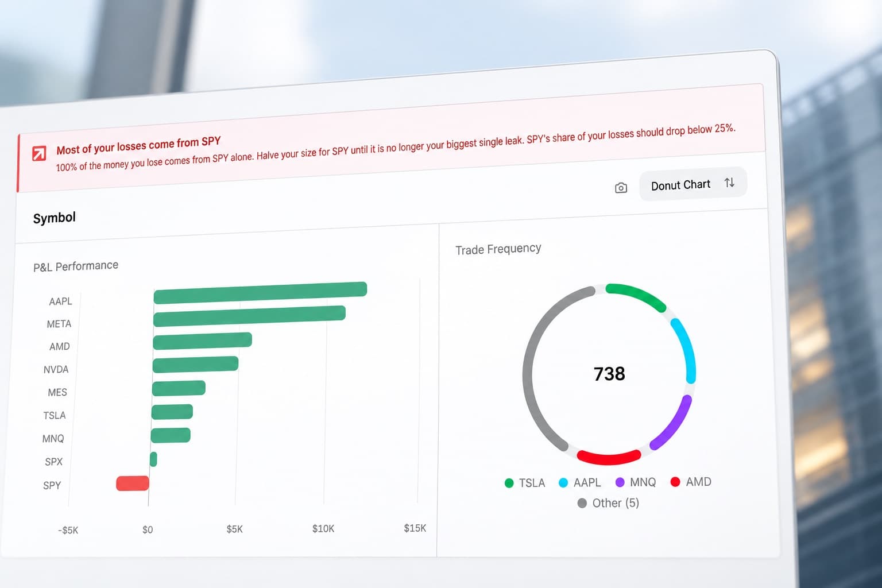This screenshot has width=882, height=588.
Task: Toggle TSLA in the donut legend
Action: 525,483
